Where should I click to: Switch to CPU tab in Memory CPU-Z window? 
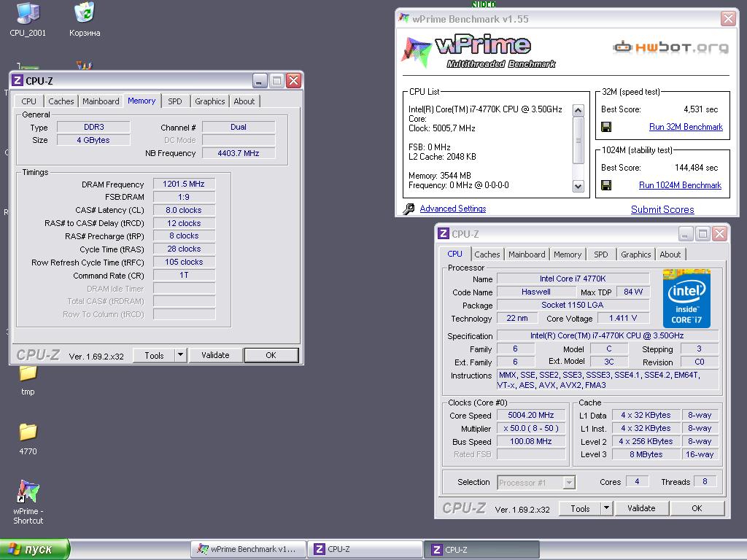click(x=28, y=101)
